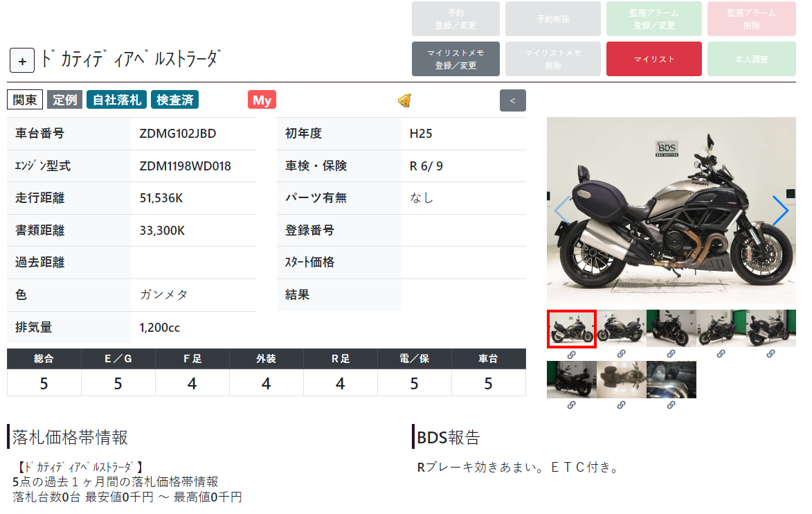Viewport: 812px width, 514px height.
Task: Click the スタート価格 label
Action: point(309,263)
